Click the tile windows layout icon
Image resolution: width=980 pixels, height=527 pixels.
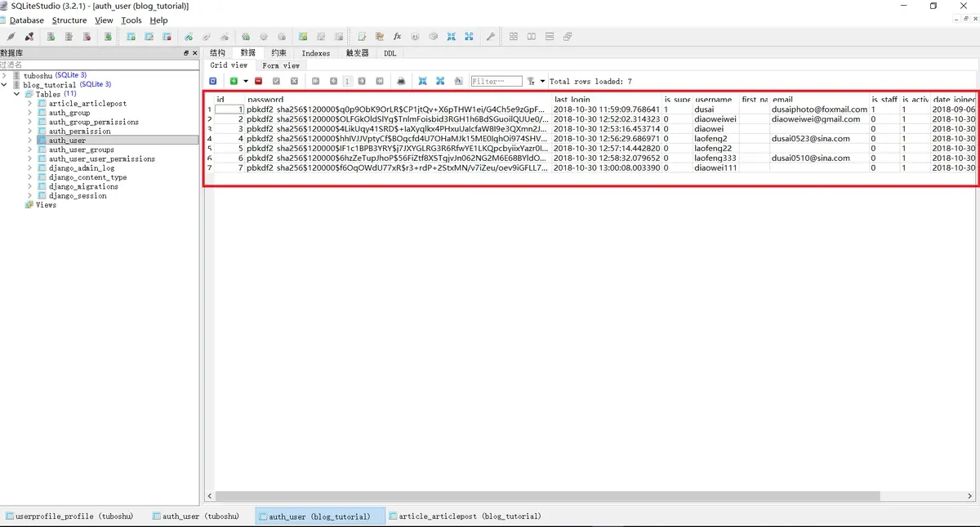[514, 37]
